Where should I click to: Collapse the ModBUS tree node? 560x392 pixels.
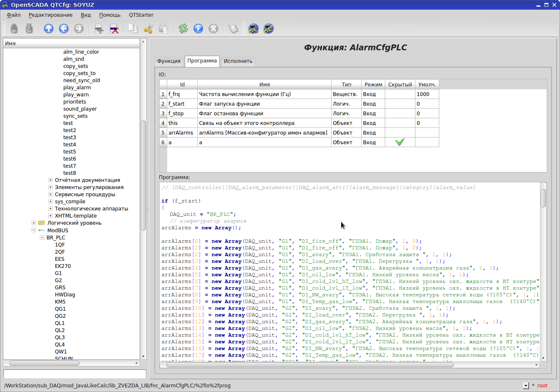tap(34, 230)
